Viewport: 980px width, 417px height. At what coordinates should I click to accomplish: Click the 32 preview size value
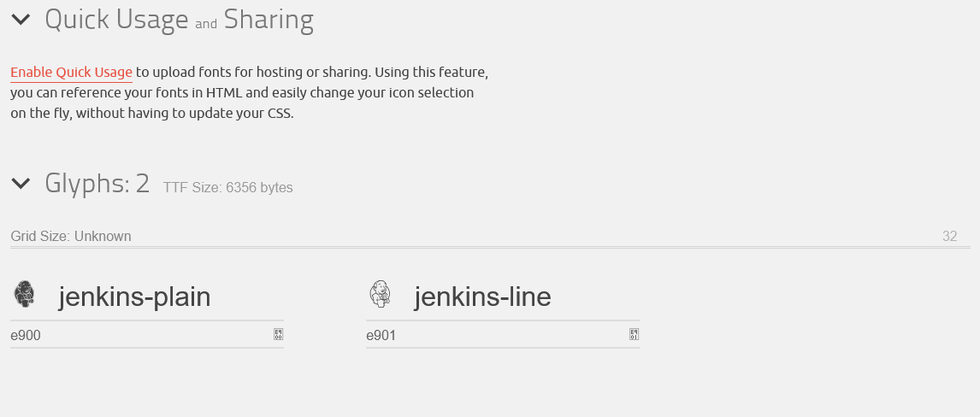coord(949,237)
